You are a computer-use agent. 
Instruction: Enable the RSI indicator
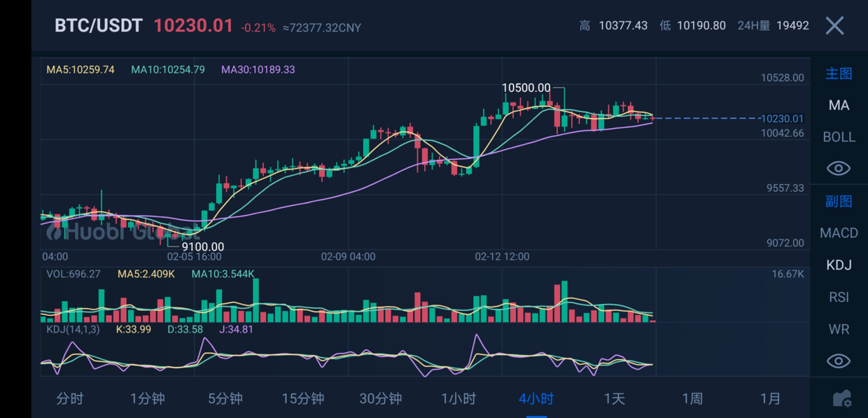(x=838, y=297)
